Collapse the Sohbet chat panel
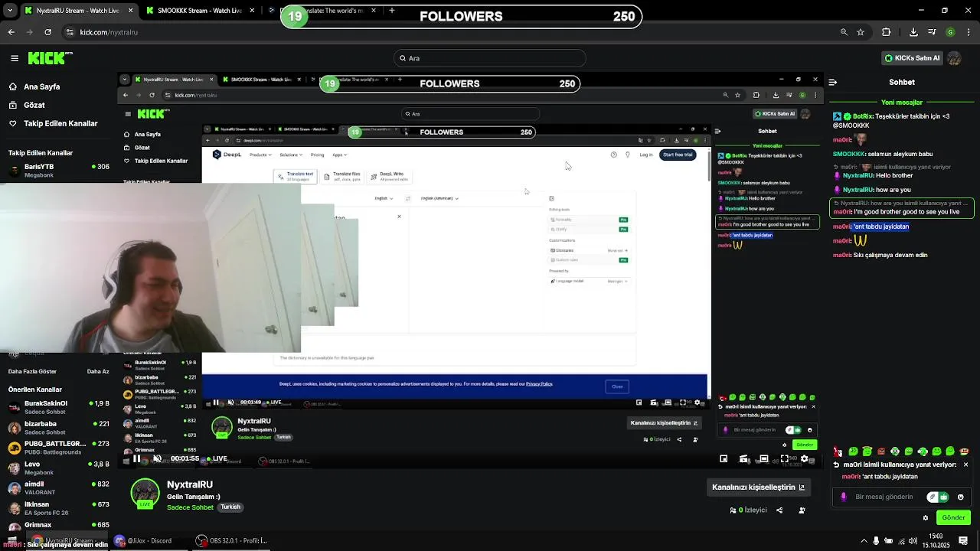This screenshot has height=551, width=980. pos(833,82)
